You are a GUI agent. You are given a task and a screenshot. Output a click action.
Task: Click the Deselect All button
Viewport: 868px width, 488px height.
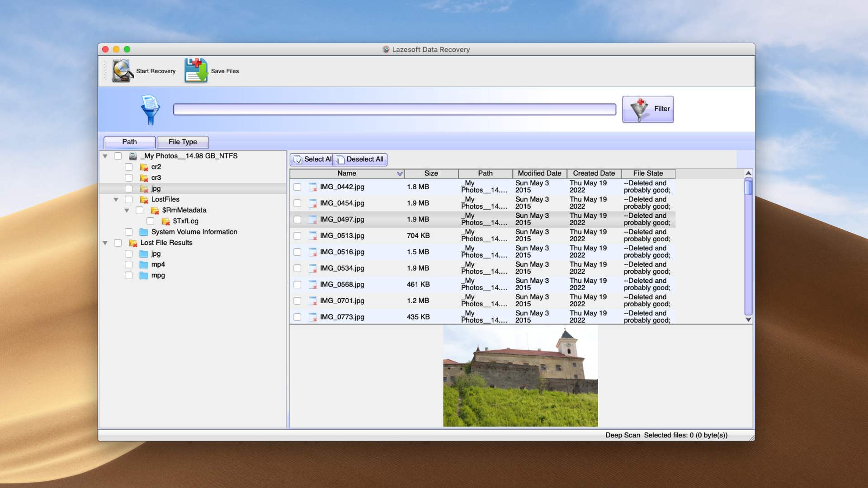pos(360,160)
